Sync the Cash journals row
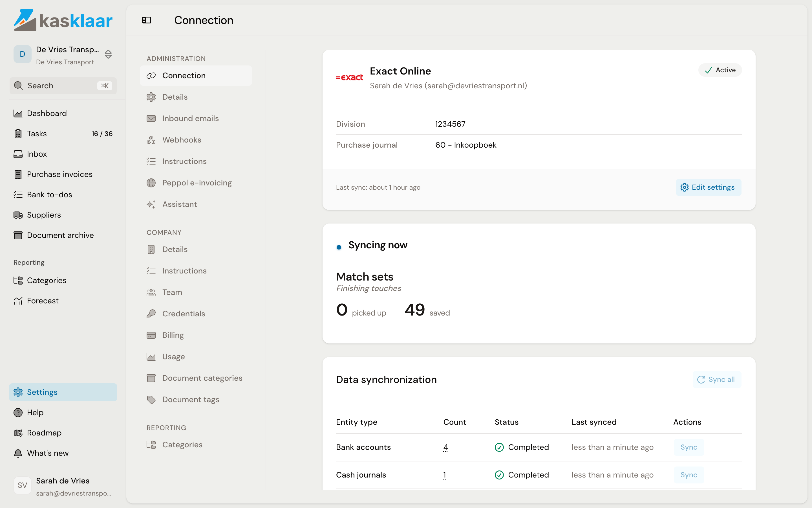Viewport: 812px width, 508px height. tap(689, 475)
